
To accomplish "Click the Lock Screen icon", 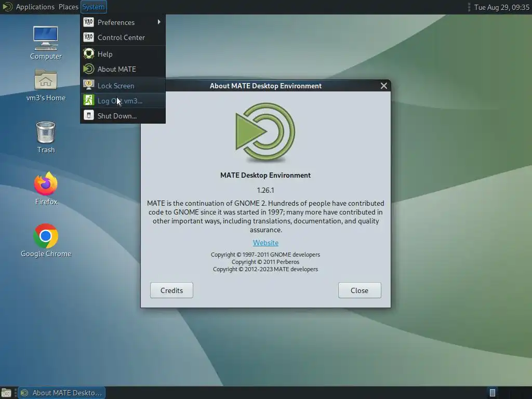I will 88,85.
